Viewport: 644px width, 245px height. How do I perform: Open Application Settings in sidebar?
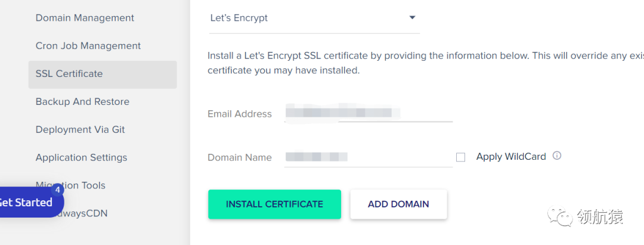[81, 157]
